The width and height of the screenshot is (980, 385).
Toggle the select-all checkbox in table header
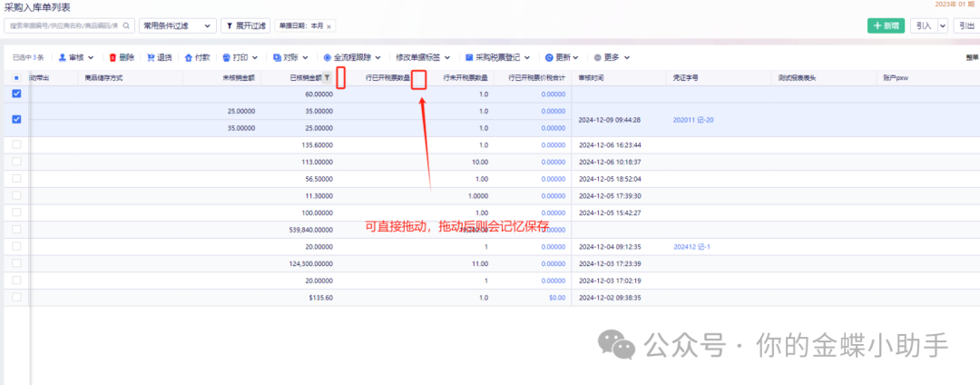16,78
